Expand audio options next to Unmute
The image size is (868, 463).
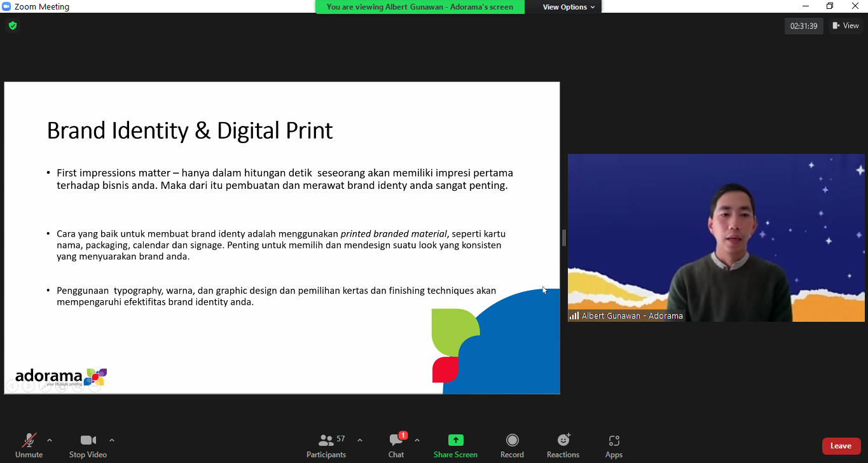(x=50, y=440)
